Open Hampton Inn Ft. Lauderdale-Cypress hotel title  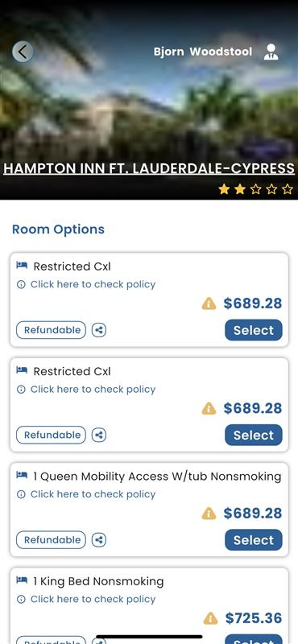pos(149,168)
